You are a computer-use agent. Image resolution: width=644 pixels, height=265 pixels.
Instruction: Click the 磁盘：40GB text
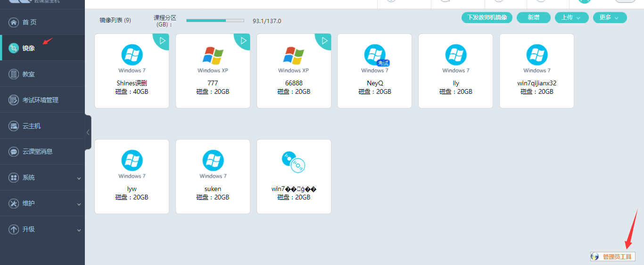point(132,91)
